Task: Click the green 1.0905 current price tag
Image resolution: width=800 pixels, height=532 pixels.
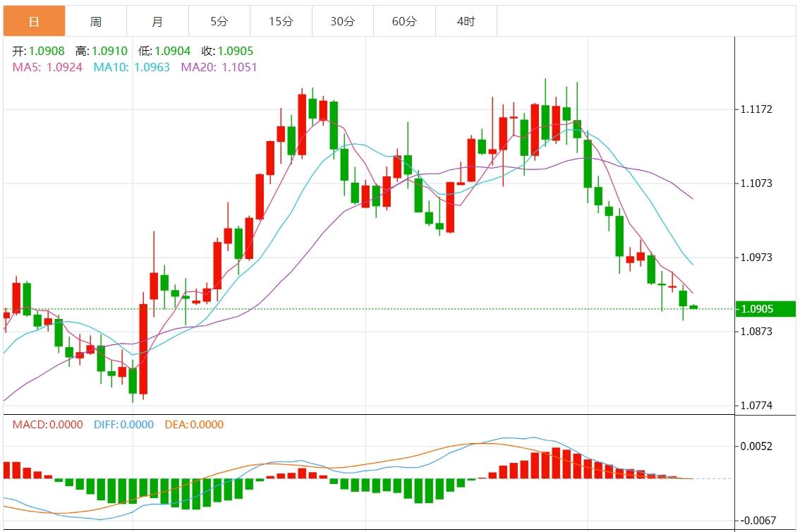Action: 765,309
